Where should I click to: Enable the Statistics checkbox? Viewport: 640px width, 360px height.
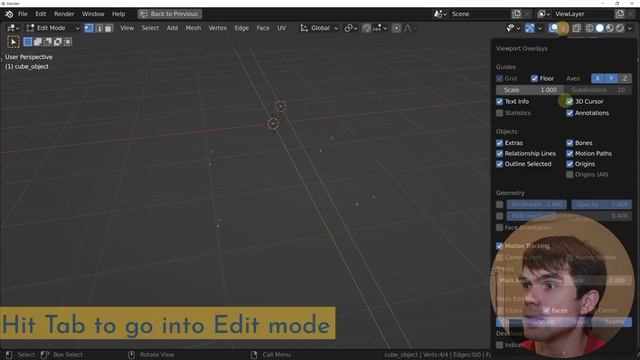tap(500, 113)
